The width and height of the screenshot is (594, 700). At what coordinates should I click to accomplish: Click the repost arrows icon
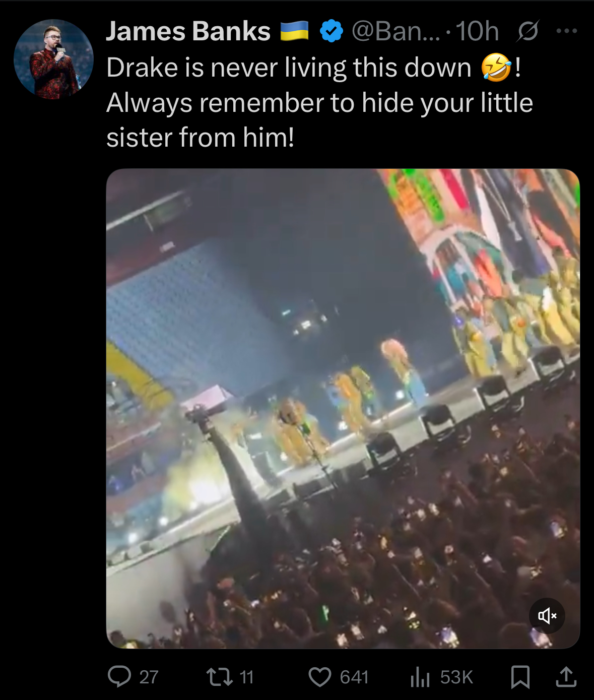point(220,677)
